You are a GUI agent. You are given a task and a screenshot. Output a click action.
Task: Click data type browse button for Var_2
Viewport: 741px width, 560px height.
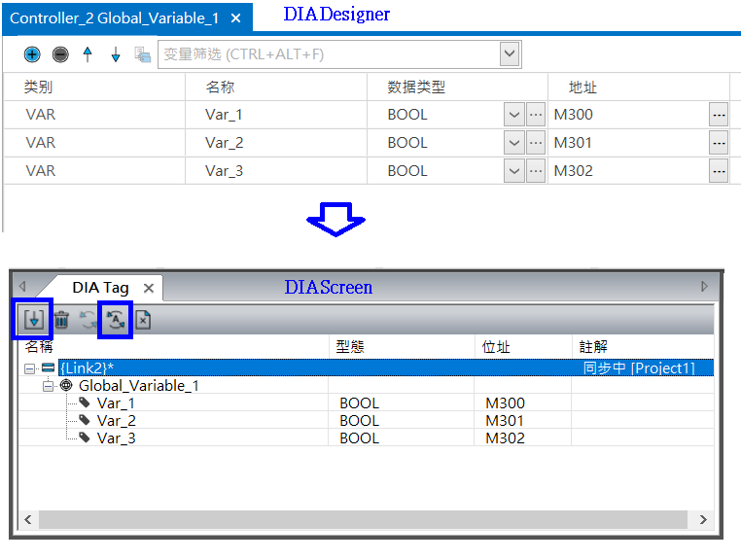point(536,143)
